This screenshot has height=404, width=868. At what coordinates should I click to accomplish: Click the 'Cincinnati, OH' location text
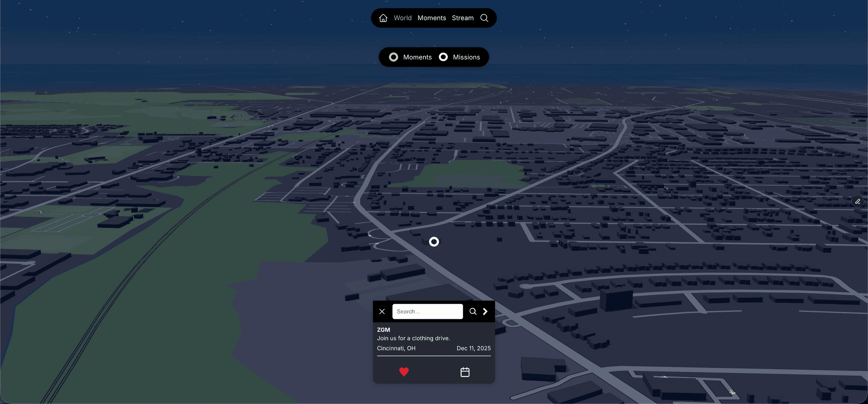point(396,349)
